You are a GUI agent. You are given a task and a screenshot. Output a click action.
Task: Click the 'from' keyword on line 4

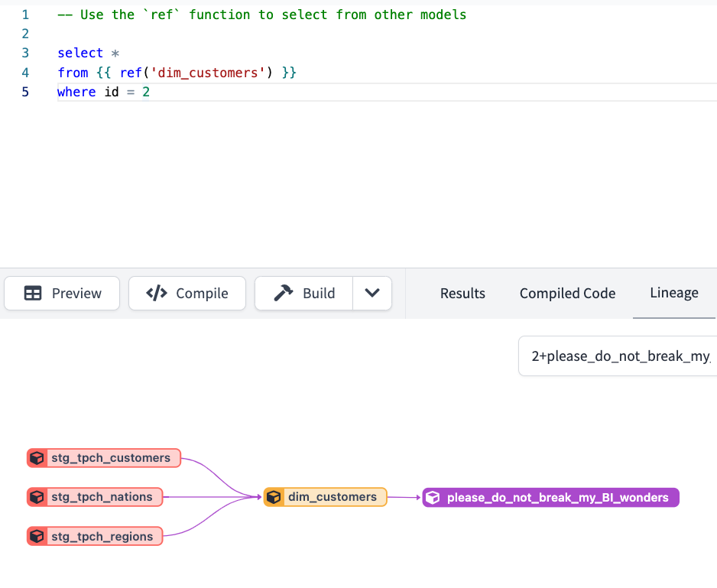[x=73, y=73]
